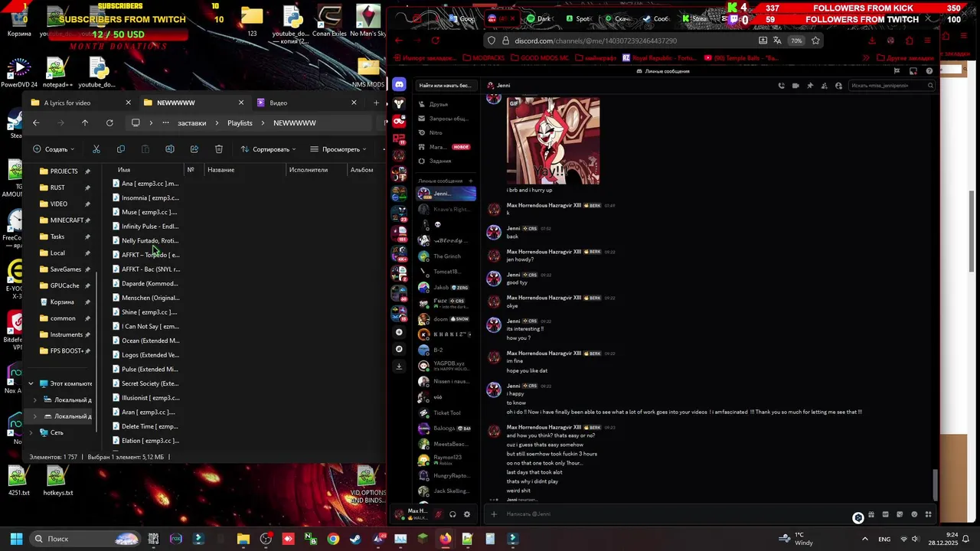The image size is (980, 551).
Task: Open Просмотреть view dropdown
Action: coord(338,149)
